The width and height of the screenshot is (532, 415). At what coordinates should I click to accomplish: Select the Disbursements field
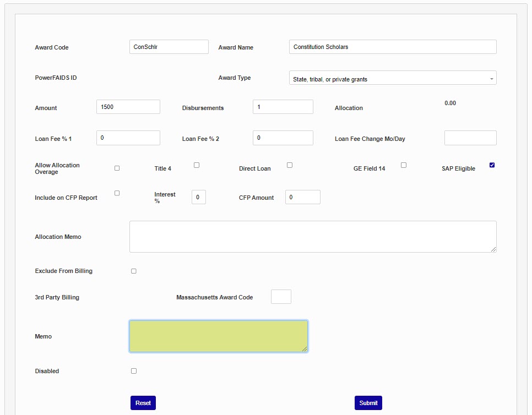coord(283,107)
